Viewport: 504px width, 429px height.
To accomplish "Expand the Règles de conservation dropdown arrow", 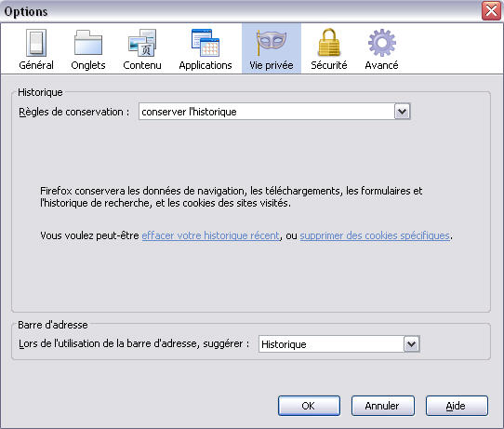I will pyautogui.click(x=402, y=112).
